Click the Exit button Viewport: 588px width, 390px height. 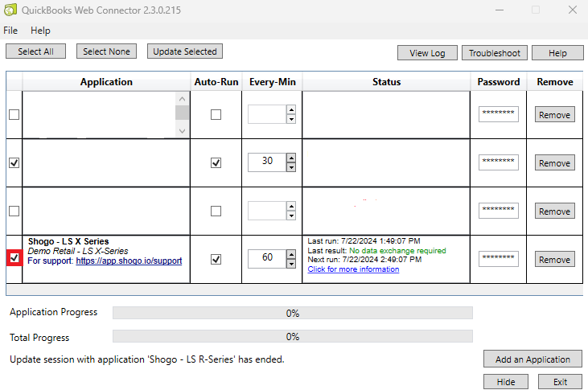coord(561,382)
